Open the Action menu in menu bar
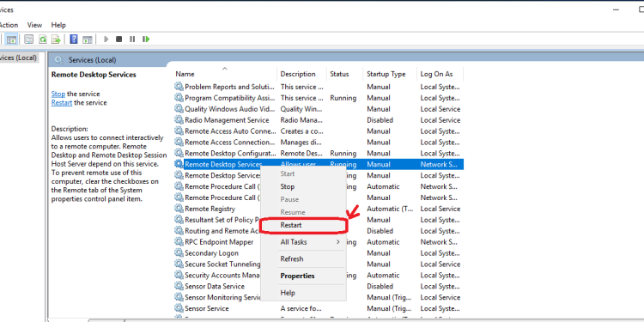Viewport: 644px width, 322px height. click(x=9, y=25)
